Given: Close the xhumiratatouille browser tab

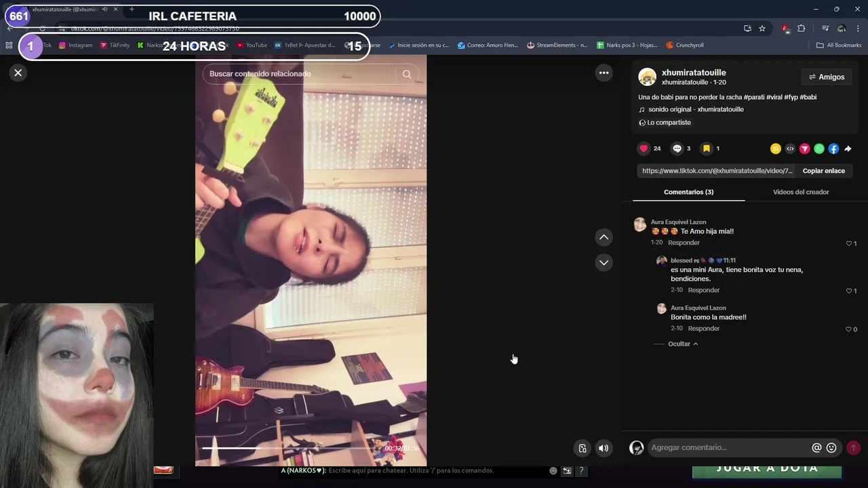Looking at the screenshot, I should (x=116, y=9).
